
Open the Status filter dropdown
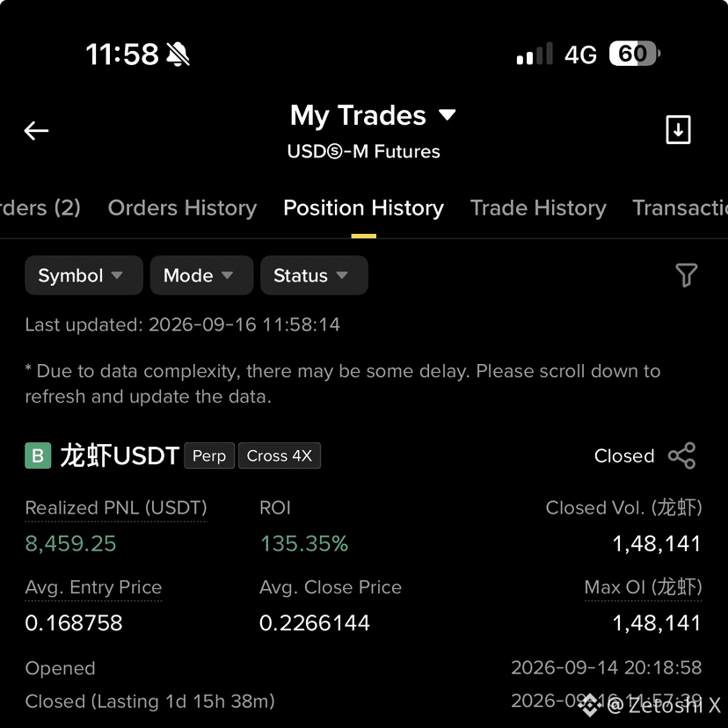314,275
